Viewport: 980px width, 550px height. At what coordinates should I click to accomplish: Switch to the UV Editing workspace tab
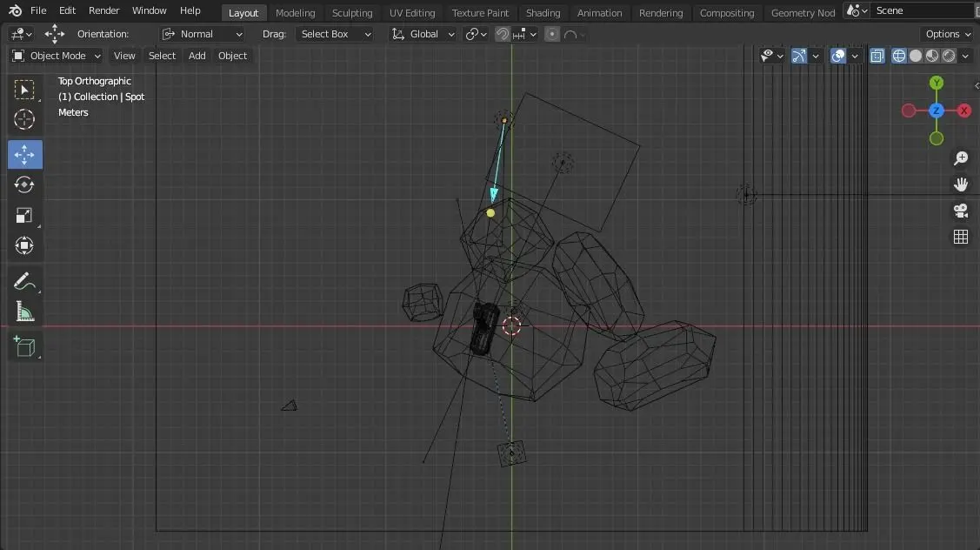click(x=412, y=12)
